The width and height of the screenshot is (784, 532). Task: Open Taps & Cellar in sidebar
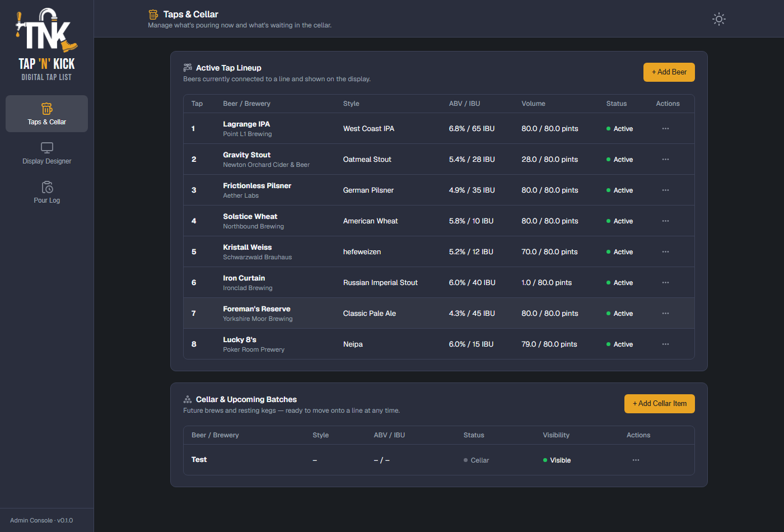[x=46, y=114]
